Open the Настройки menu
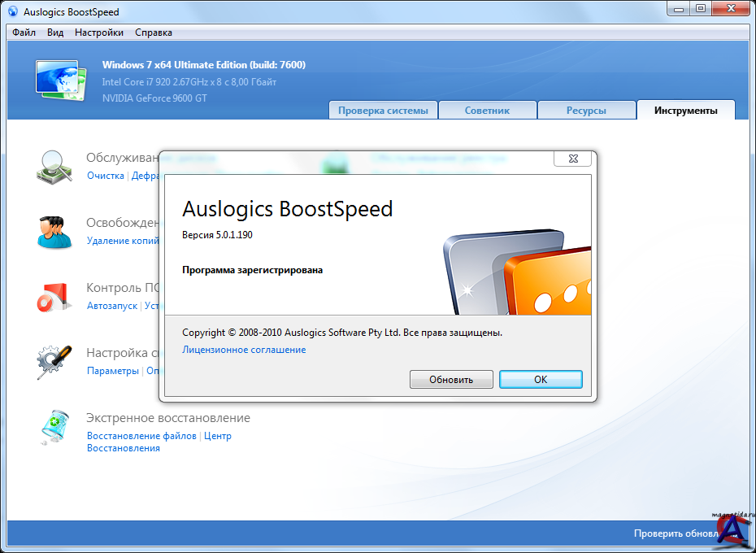The width and height of the screenshot is (756, 553). (99, 33)
